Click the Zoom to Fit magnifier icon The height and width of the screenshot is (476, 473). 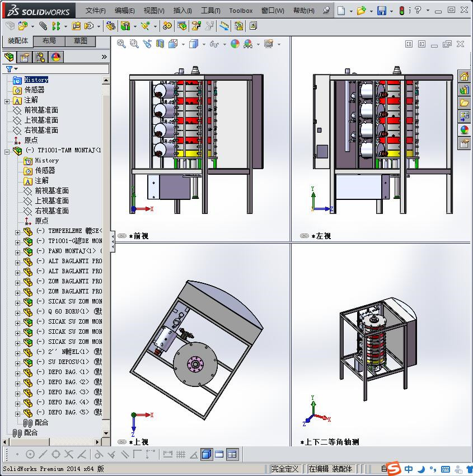click(121, 44)
